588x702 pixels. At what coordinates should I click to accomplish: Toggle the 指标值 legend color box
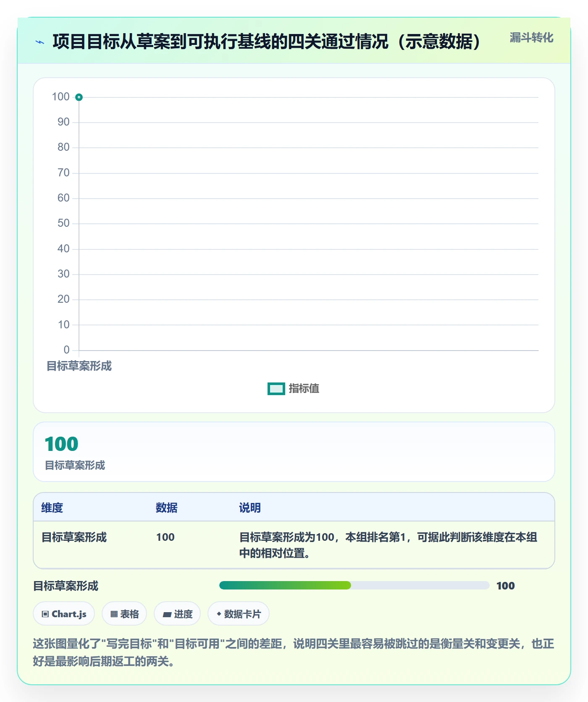click(x=276, y=389)
